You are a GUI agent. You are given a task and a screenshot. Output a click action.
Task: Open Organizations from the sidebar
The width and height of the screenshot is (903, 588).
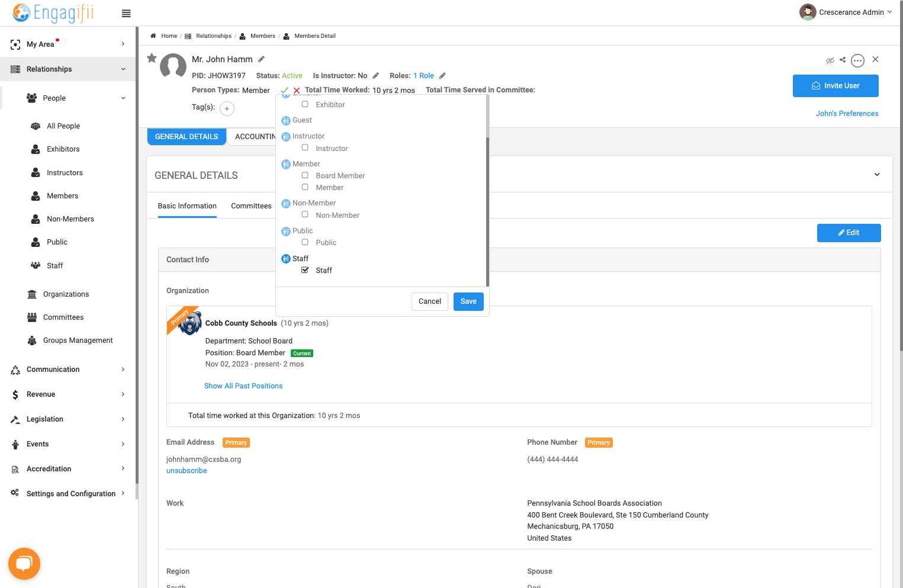point(66,294)
